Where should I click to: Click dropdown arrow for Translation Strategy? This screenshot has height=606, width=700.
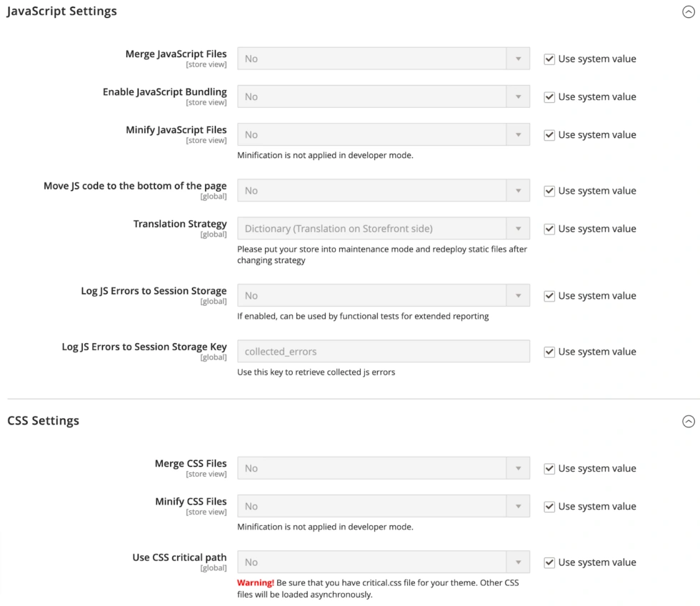click(519, 229)
